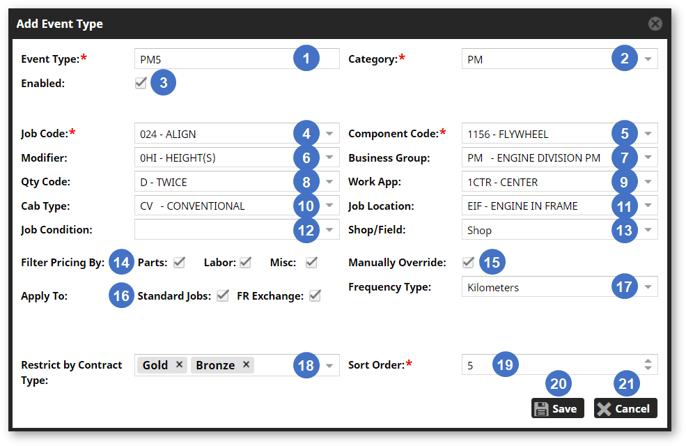Remove the Bronze contract type tag

pyautogui.click(x=246, y=365)
